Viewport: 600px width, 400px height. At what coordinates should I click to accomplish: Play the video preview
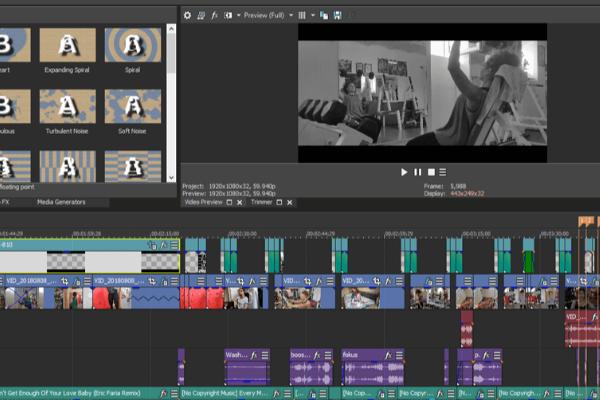(x=404, y=172)
